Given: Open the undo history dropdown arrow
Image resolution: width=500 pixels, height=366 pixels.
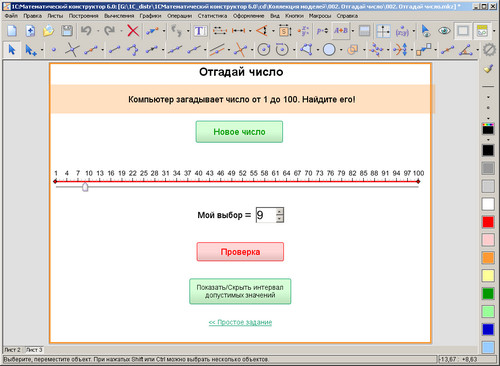Looking at the screenshot, I should pyautogui.click(x=98, y=31).
